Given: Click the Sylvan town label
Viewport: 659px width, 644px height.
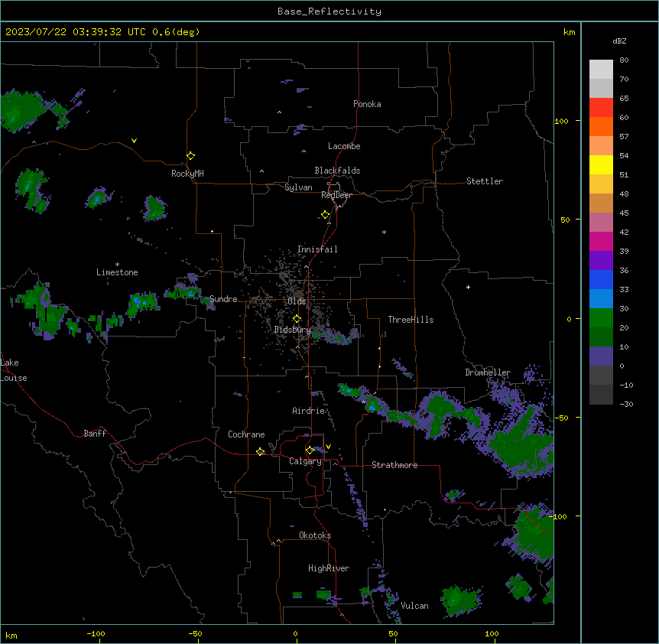Looking at the screenshot, I should click(298, 187).
